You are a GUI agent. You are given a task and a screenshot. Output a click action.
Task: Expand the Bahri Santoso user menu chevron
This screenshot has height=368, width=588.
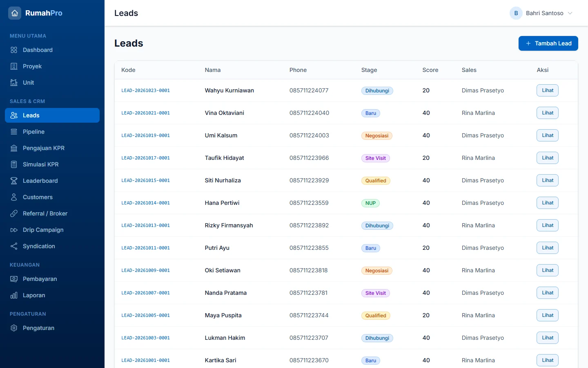(570, 13)
